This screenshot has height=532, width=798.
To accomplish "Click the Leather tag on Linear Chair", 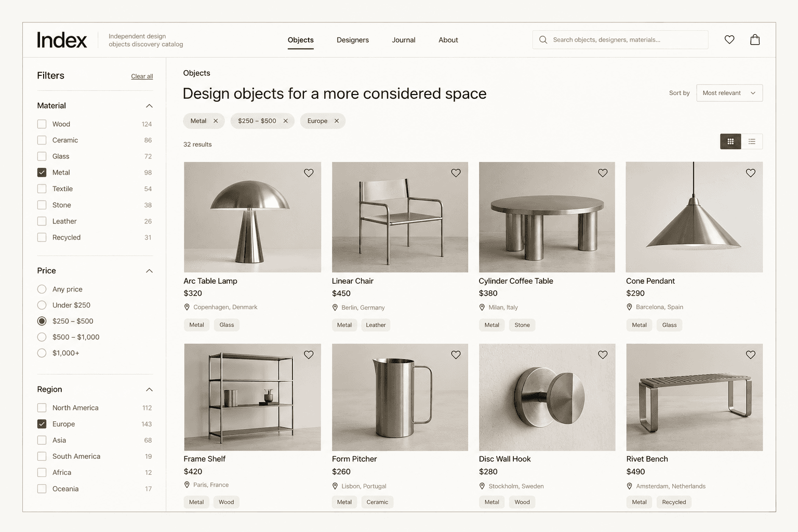I will pos(376,325).
